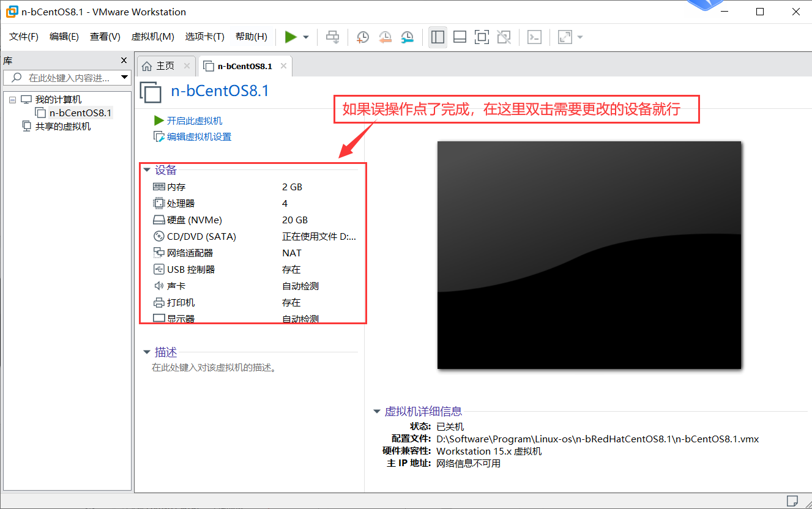Collapse the 虚拟机详细信息 section
Image resolution: width=812 pixels, height=509 pixels.
pyautogui.click(x=377, y=412)
